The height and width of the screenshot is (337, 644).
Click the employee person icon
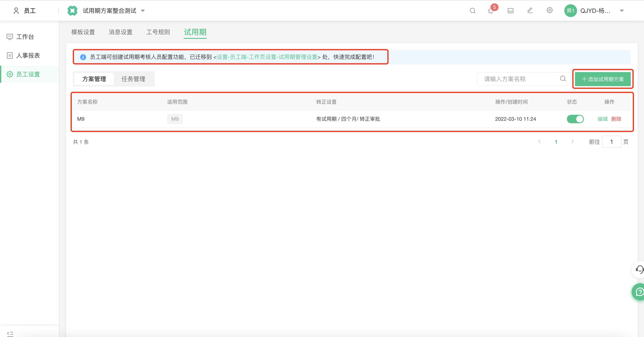coord(16,11)
